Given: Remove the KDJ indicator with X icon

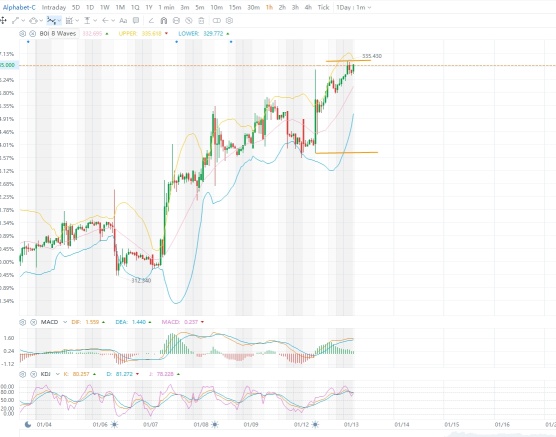Looking at the screenshot, I should pyautogui.click(x=33, y=374).
